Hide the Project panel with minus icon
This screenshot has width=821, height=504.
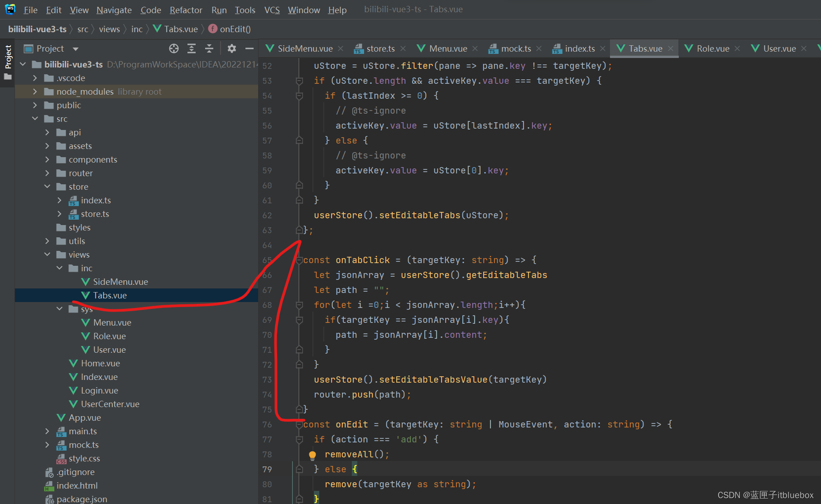pos(250,48)
